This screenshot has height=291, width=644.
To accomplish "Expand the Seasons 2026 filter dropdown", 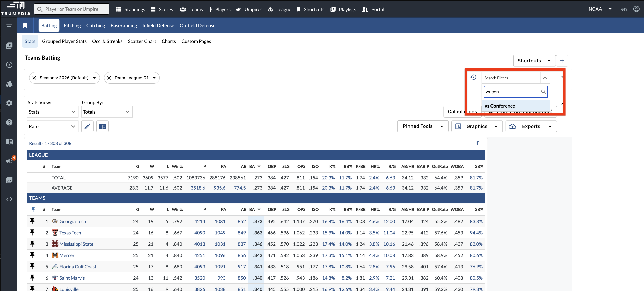I will [x=94, y=78].
